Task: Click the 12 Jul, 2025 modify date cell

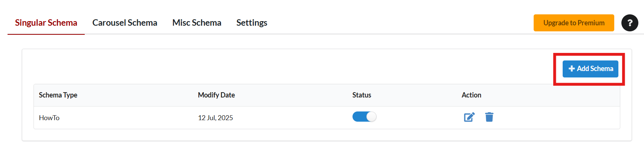Action: (x=215, y=118)
